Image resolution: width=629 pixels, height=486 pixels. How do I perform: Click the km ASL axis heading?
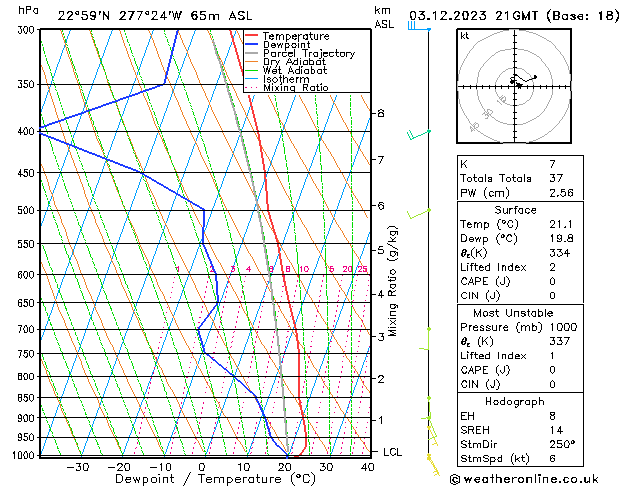coord(384,17)
